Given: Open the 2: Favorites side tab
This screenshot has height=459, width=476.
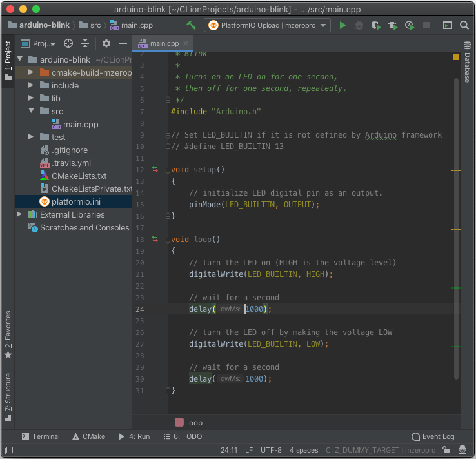Looking at the screenshot, I should coord(8,334).
